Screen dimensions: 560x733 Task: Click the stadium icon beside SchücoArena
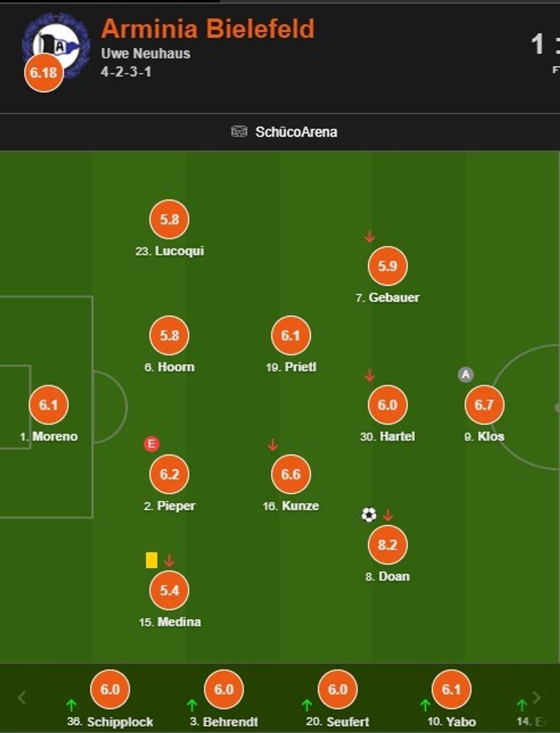239,132
